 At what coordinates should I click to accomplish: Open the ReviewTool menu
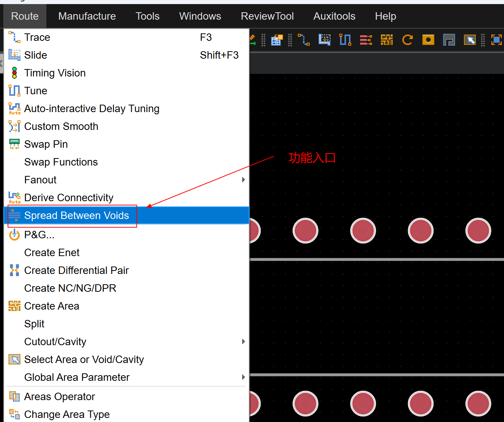(267, 16)
